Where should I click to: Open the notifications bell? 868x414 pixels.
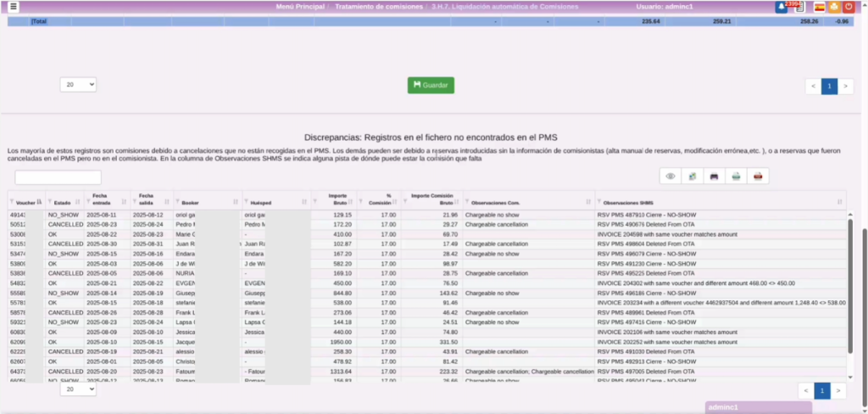click(781, 7)
